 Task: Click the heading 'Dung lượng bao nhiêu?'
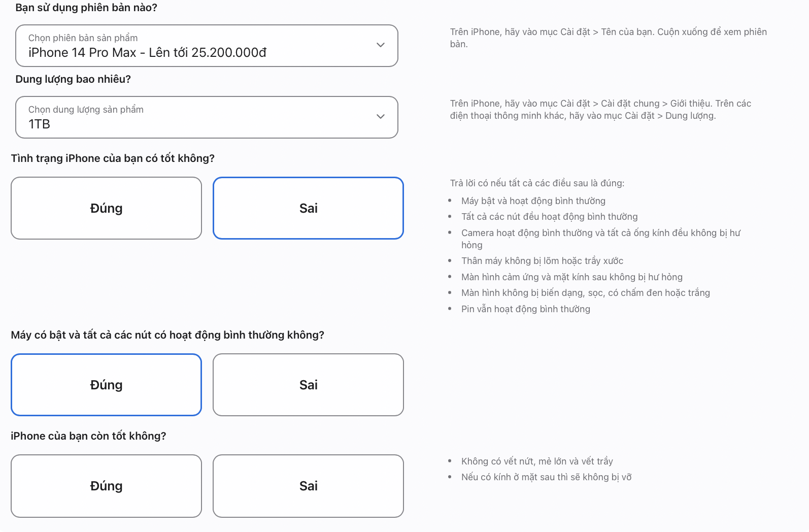(73, 79)
